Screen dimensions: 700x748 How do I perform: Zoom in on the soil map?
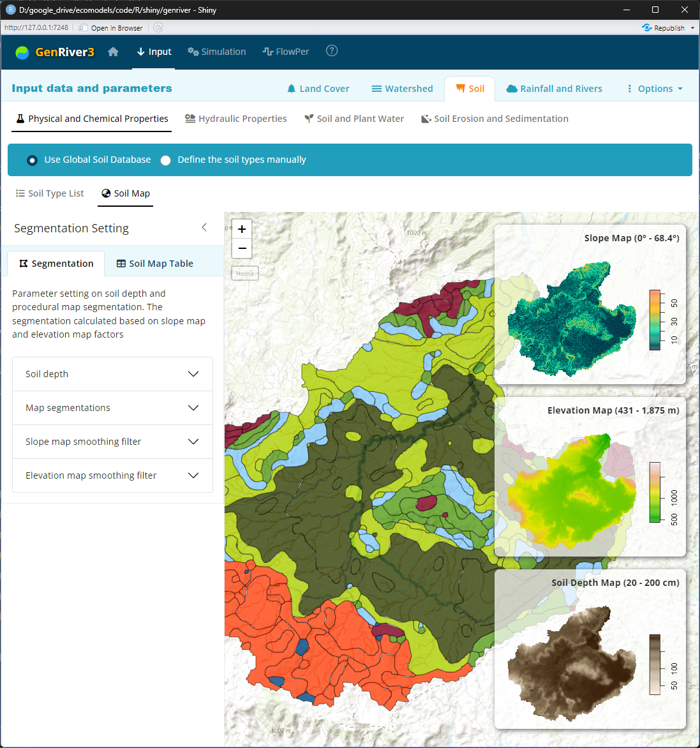(x=242, y=229)
